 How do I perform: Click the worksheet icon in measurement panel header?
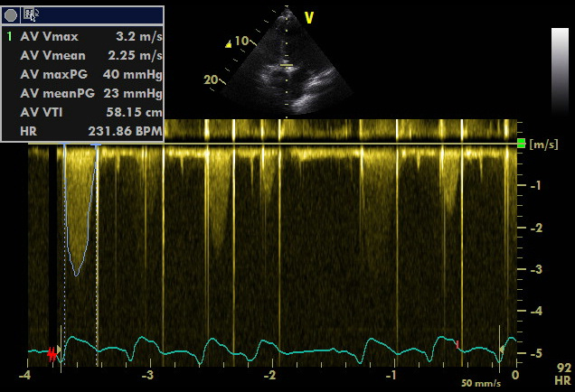(x=31, y=15)
